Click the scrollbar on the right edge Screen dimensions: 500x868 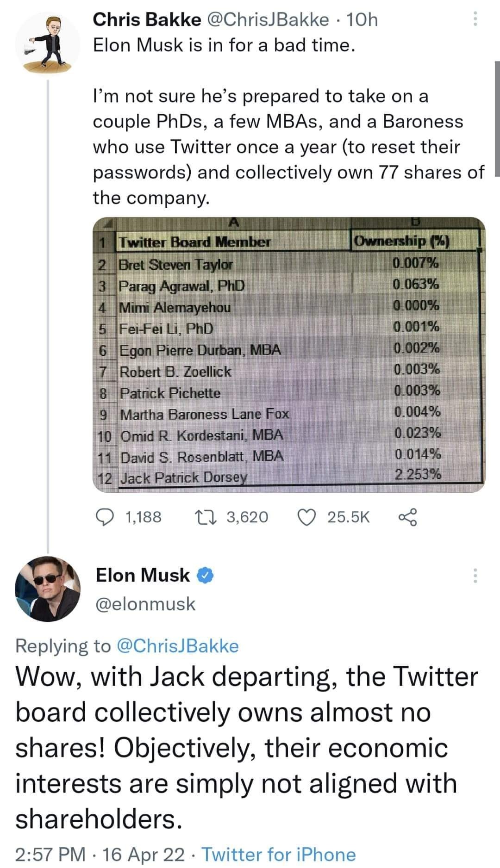click(x=497, y=118)
